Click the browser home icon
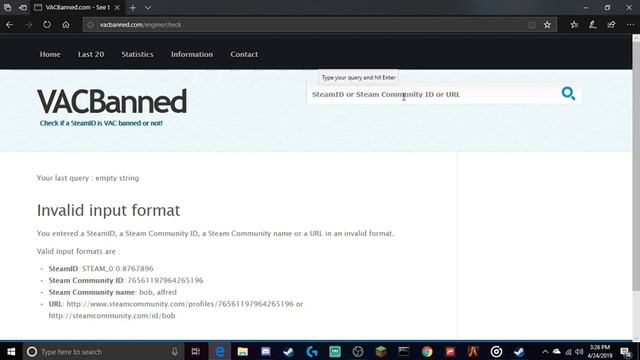 [66, 25]
